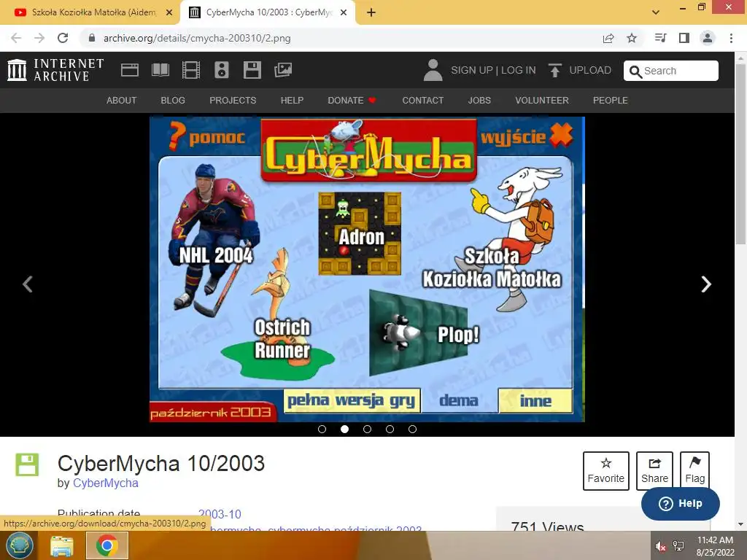This screenshot has height=560, width=747.
Task: Open the PROJECTS menu item
Action: 233,101
